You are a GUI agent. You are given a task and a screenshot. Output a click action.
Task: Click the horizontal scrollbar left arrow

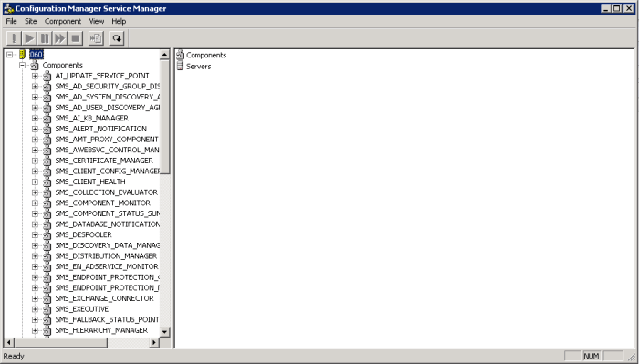tap(8, 342)
